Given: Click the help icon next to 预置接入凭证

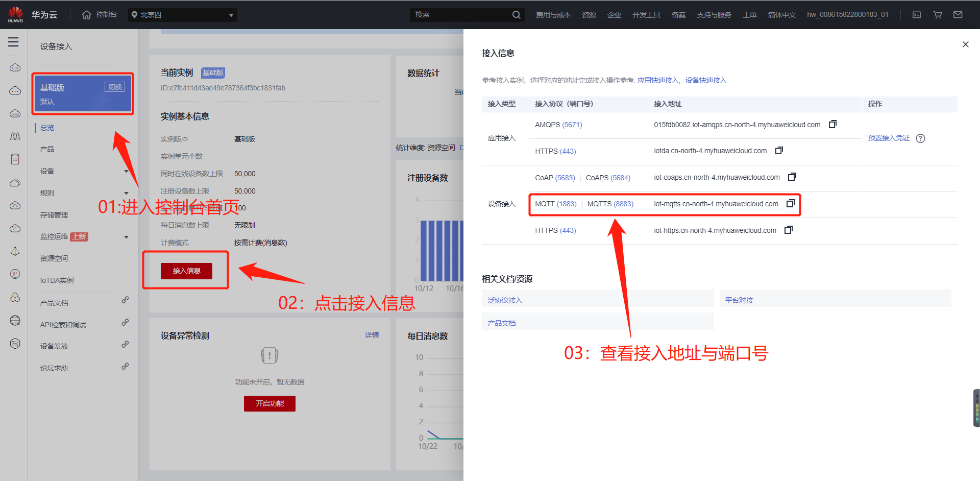Looking at the screenshot, I should 920,138.
